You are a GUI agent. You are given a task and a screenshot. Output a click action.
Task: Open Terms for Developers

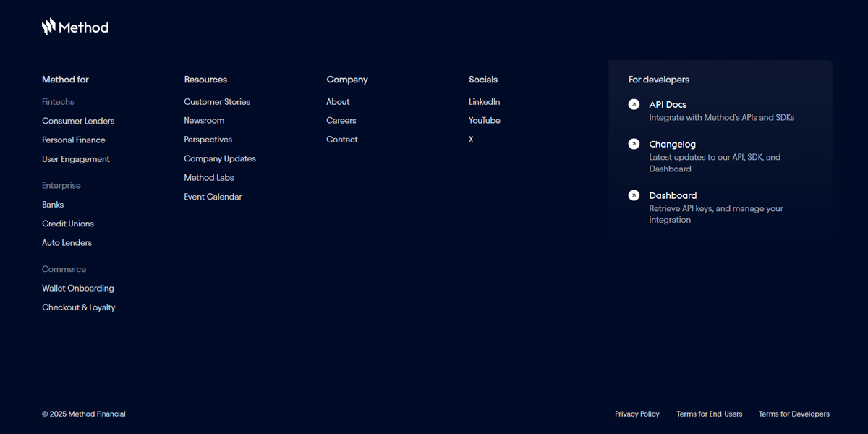tap(794, 414)
